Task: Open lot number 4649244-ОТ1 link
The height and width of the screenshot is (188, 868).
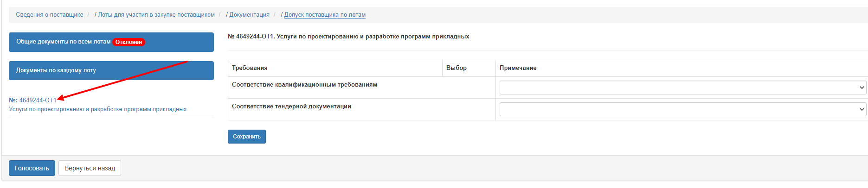Action: (x=32, y=100)
